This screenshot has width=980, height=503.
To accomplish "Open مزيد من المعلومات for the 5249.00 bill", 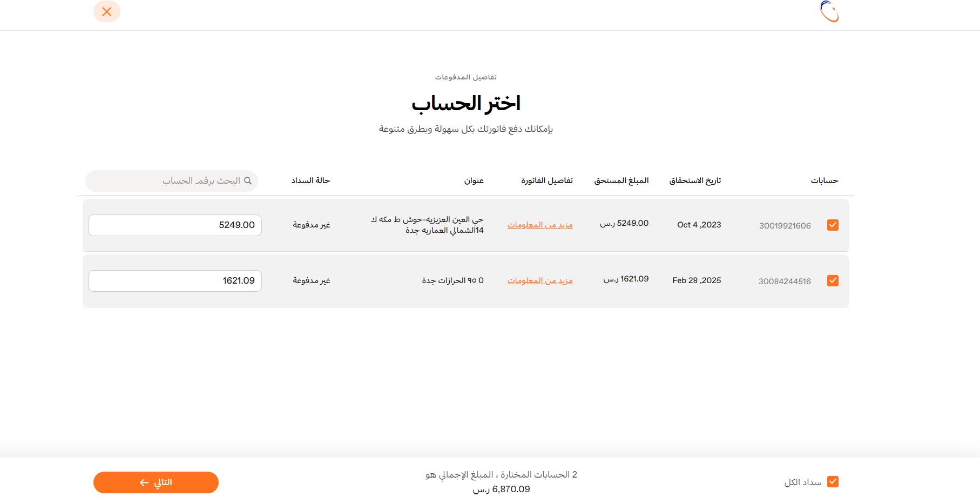I will (x=540, y=225).
